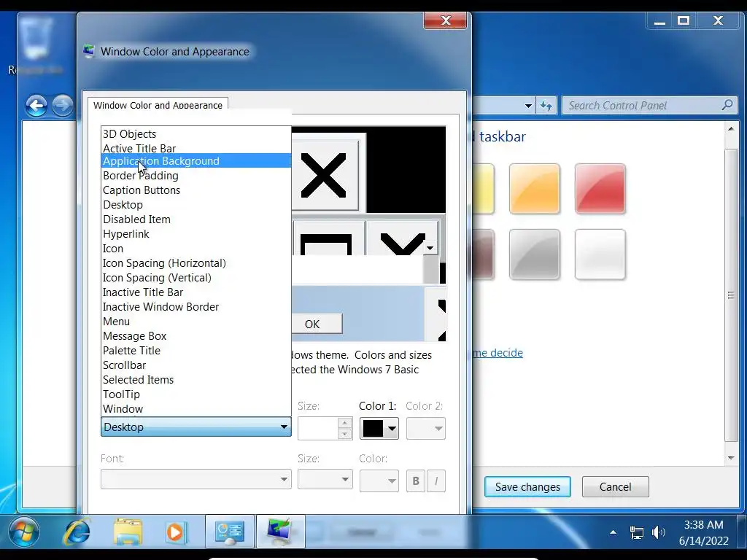This screenshot has height=560, width=747.
Task: Choose ToolTip in the list
Action: click(x=196, y=394)
